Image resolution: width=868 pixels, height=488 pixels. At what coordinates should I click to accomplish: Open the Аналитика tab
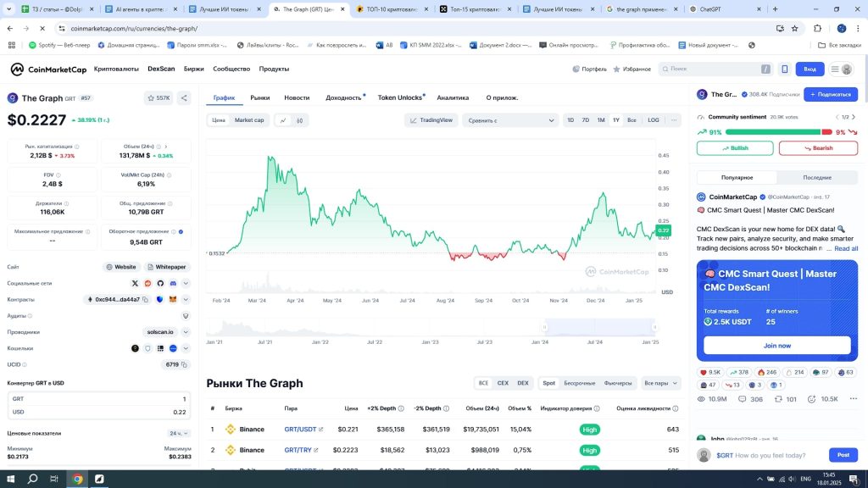(x=453, y=98)
